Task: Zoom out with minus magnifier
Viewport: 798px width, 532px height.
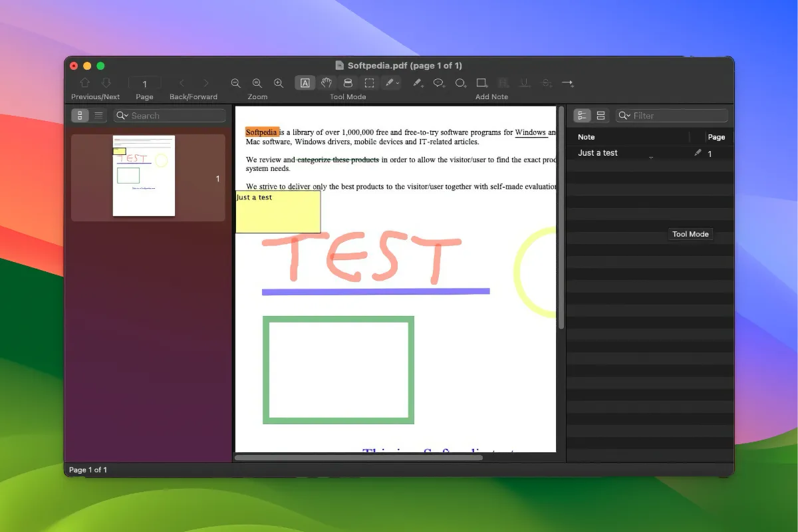Action: point(235,83)
